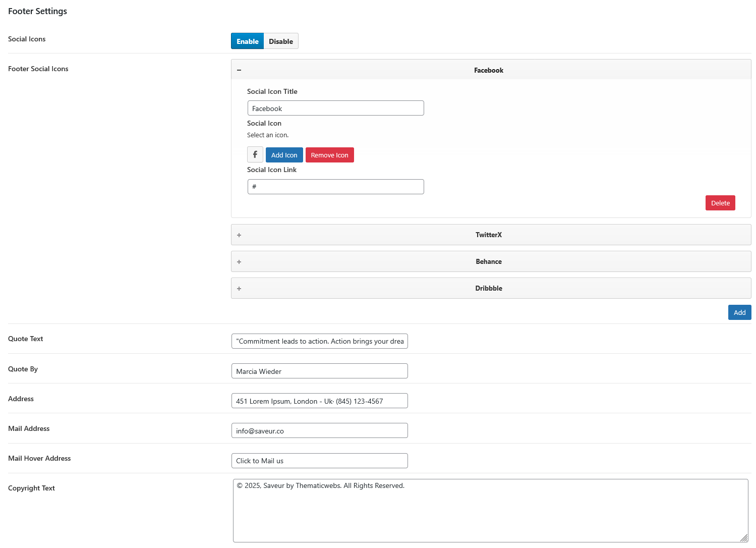The image size is (756, 548).
Task: Edit the Quote Text field
Action: tap(319, 342)
